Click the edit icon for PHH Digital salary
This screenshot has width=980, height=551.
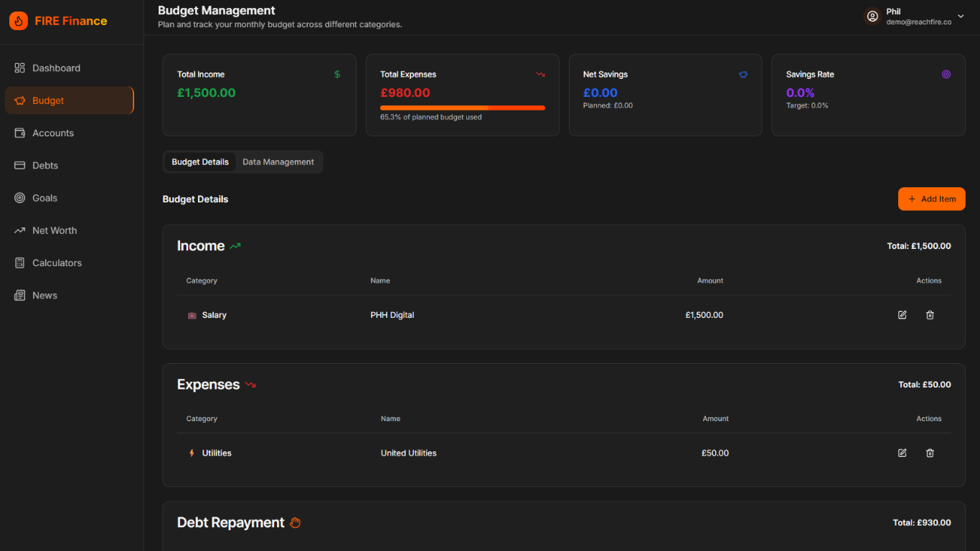[902, 314]
